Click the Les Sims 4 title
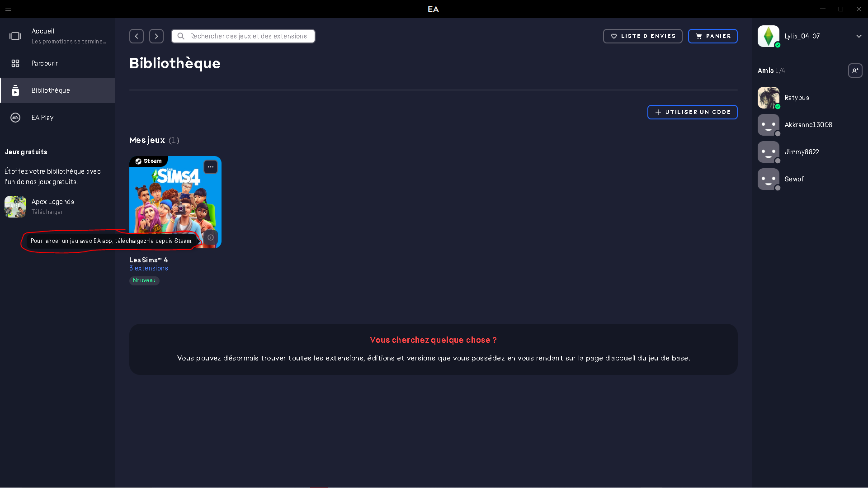The width and height of the screenshot is (868, 488). (x=148, y=260)
